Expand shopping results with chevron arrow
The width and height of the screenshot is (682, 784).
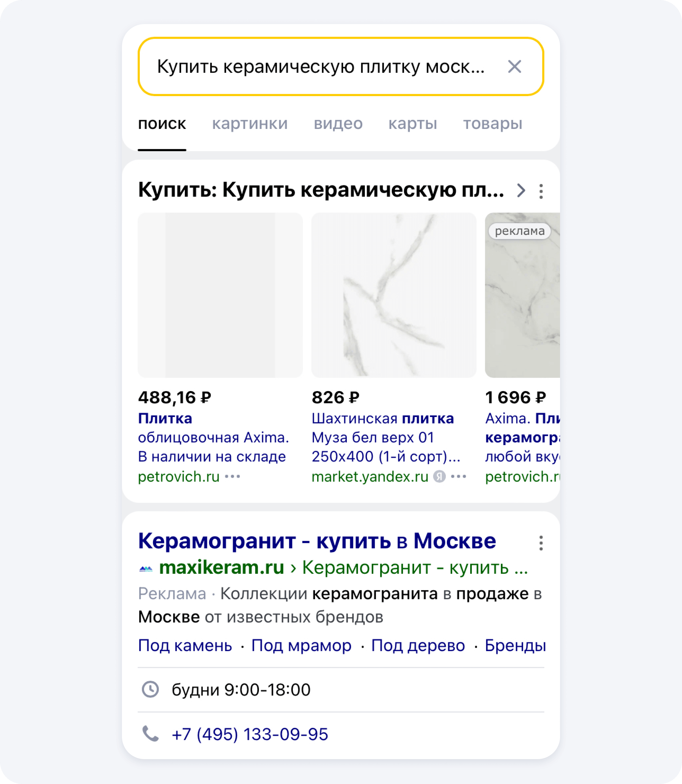(521, 190)
